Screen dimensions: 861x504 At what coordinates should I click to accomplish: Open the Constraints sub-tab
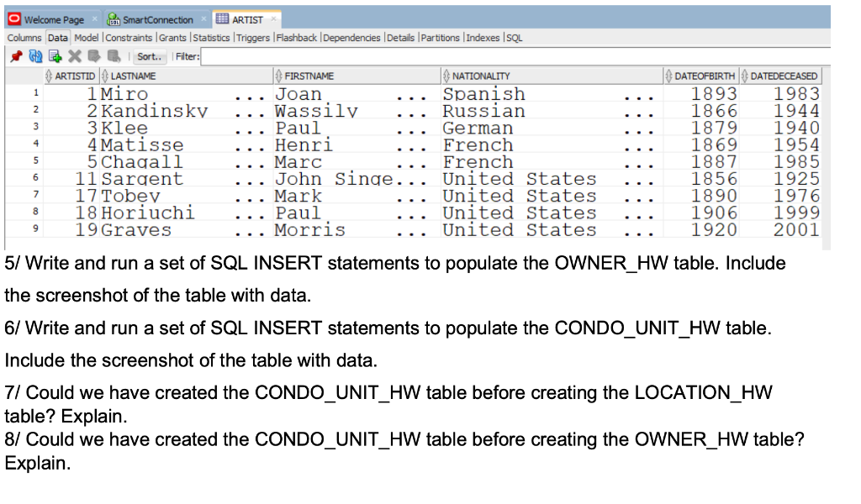tap(129, 37)
